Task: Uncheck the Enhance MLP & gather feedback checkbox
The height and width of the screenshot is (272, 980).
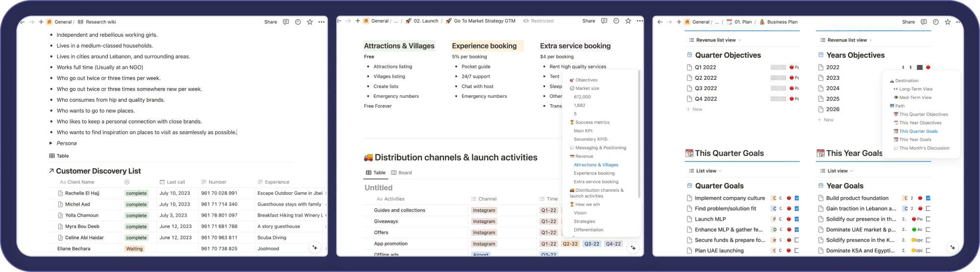Action: [x=797, y=229]
